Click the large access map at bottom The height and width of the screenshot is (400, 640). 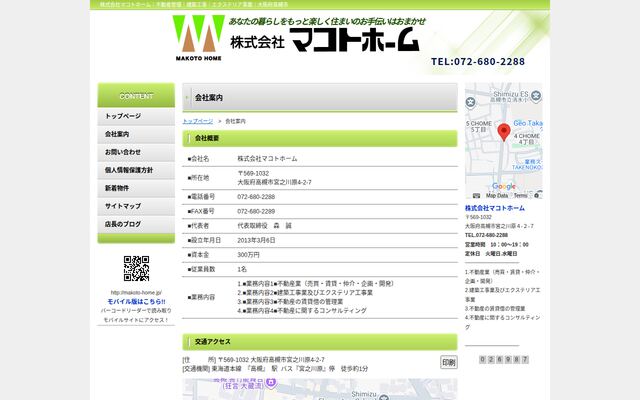tap(320, 389)
